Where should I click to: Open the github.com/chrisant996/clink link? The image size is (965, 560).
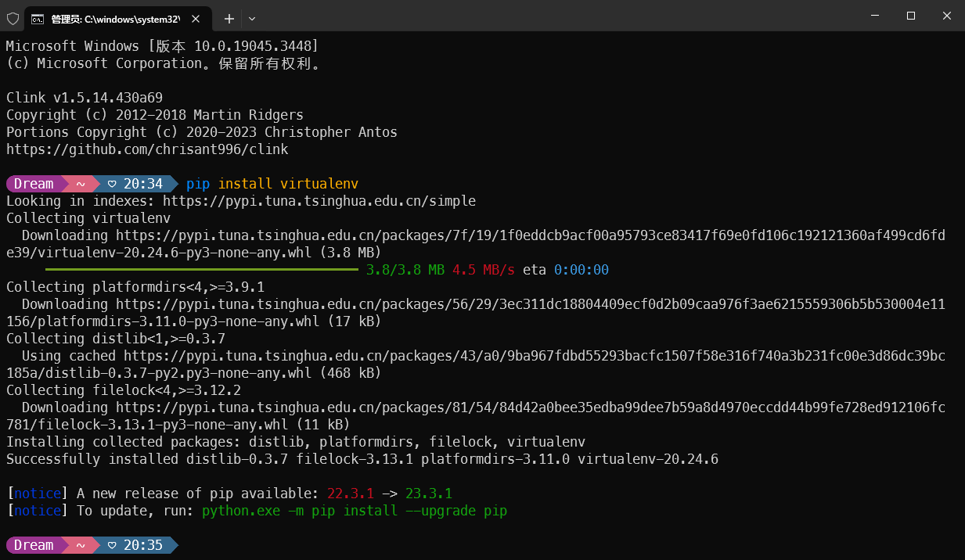click(x=147, y=149)
